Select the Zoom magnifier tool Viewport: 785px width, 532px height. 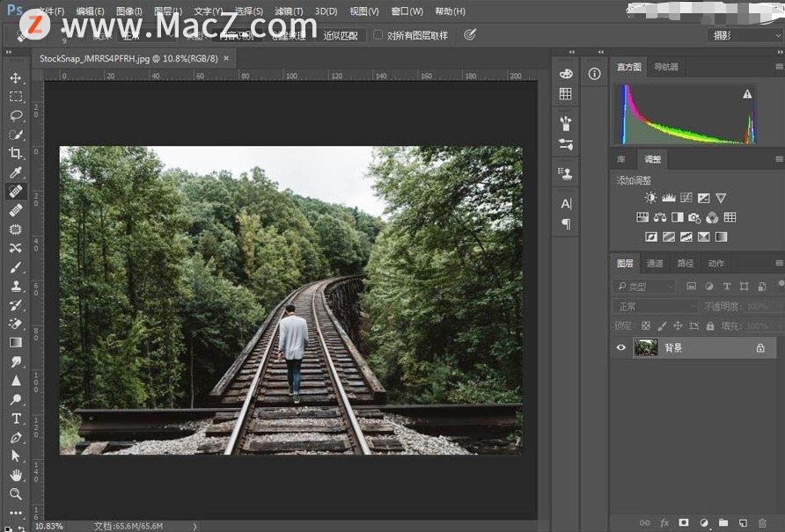[16, 494]
